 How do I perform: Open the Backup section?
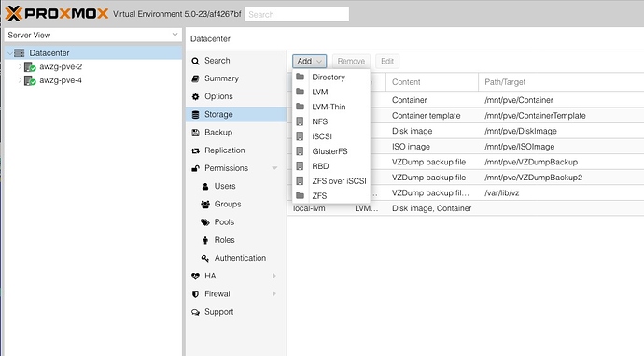236,133
